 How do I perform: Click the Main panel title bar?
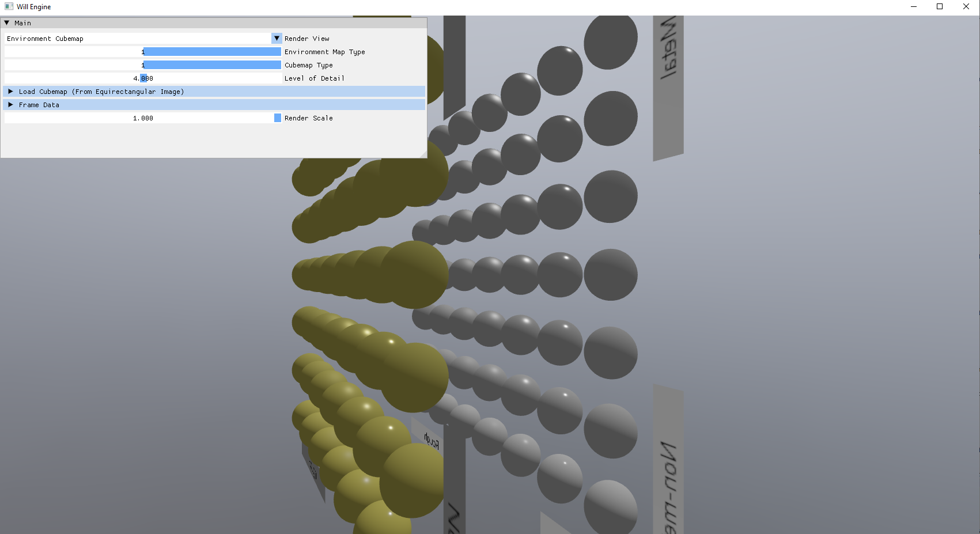tap(214, 23)
